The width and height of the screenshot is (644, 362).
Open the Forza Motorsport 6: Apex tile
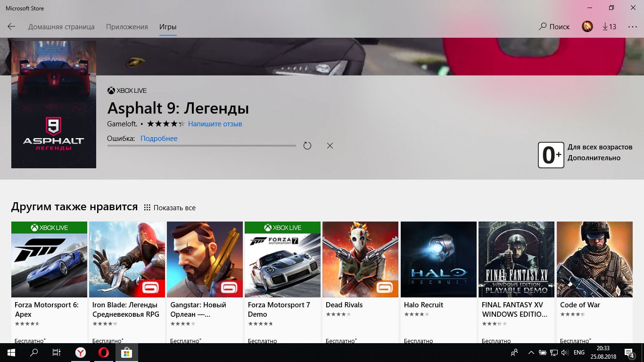tap(49, 282)
